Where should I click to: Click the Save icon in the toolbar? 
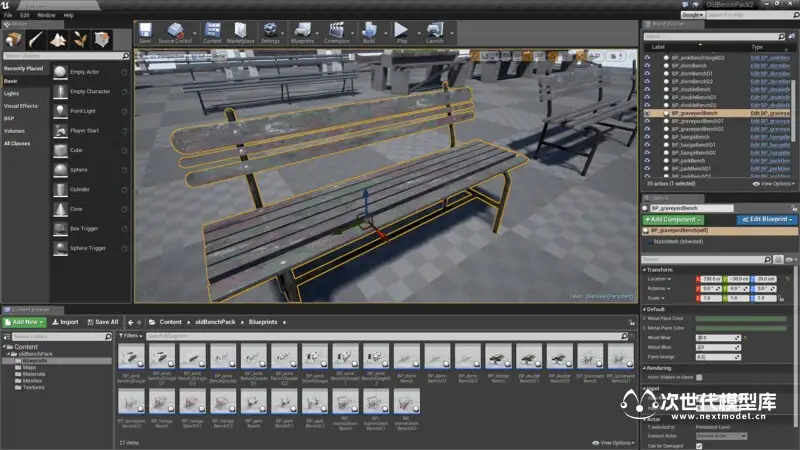pyautogui.click(x=145, y=32)
